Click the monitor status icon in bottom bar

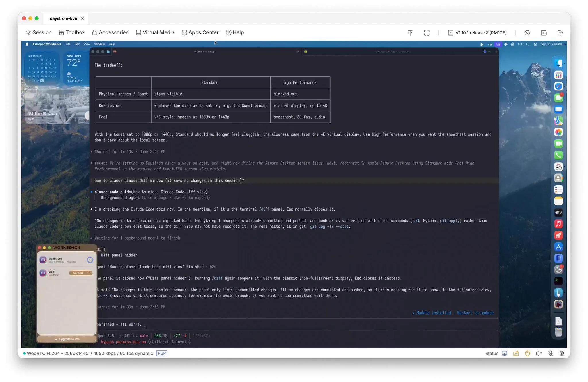pos(504,353)
